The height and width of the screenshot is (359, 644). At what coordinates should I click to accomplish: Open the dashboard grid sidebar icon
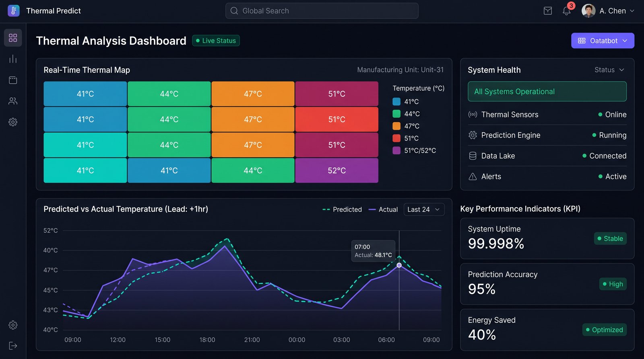(13, 38)
